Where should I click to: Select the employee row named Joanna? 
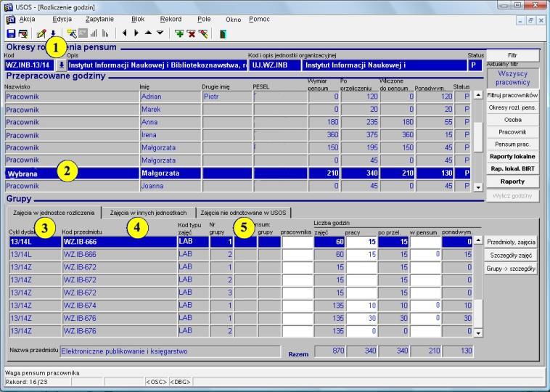coord(237,186)
